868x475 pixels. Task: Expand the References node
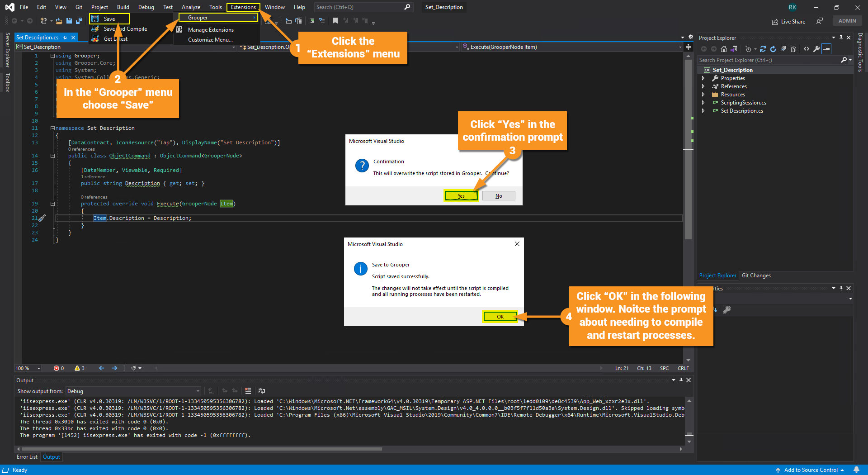point(703,86)
